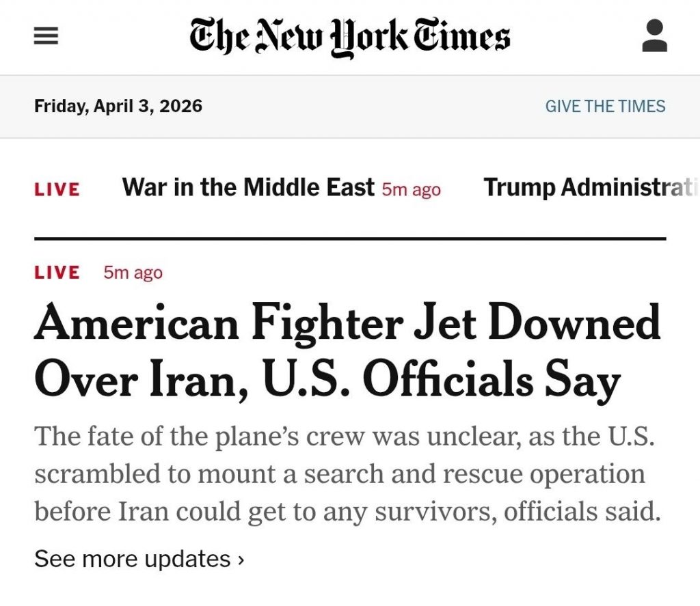Tap the red LIVE badge above the headline
This screenshot has height=606, width=700.
(x=57, y=273)
